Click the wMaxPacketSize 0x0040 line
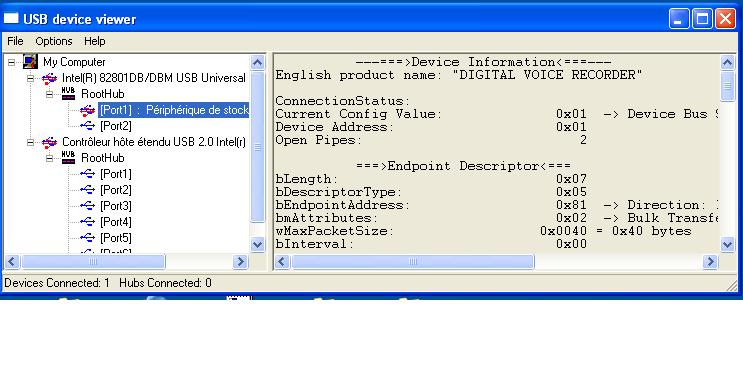The image size is (743, 384). (x=483, y=231)
